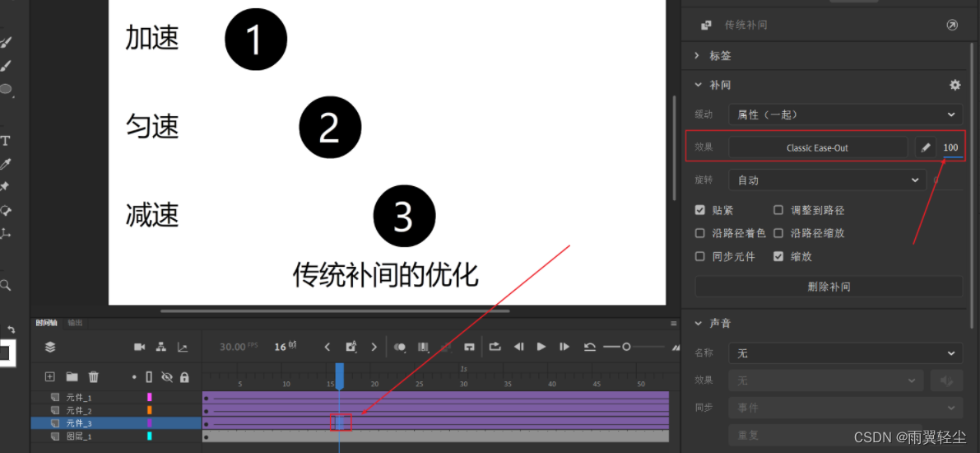980x453 pixels.
Task: Uncheck the 缩放 checkbox
Action: 778,256
